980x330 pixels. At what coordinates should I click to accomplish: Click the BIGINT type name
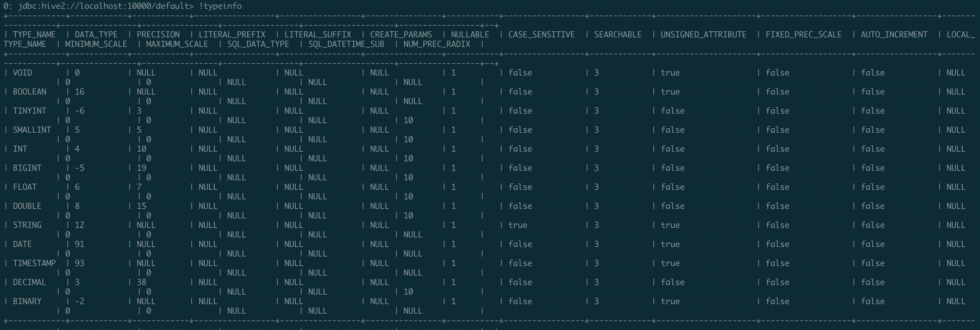pyautogui.click(x=27, y=168)
